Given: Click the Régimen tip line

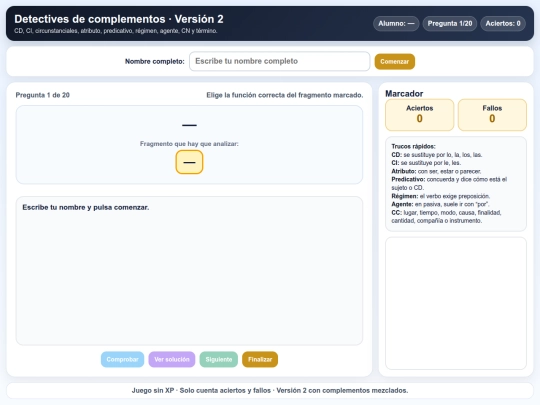Looking at the screenshot, I should coord(440,196).
